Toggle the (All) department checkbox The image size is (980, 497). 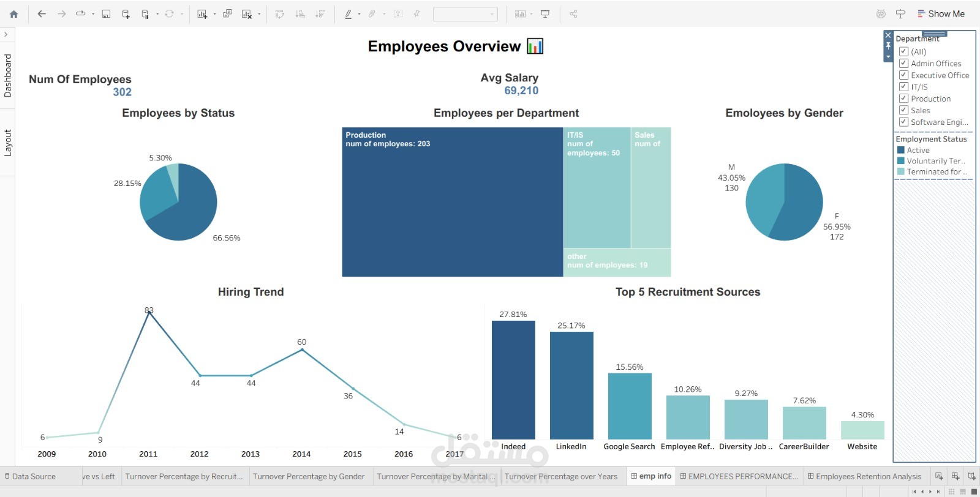pos(903,51)
